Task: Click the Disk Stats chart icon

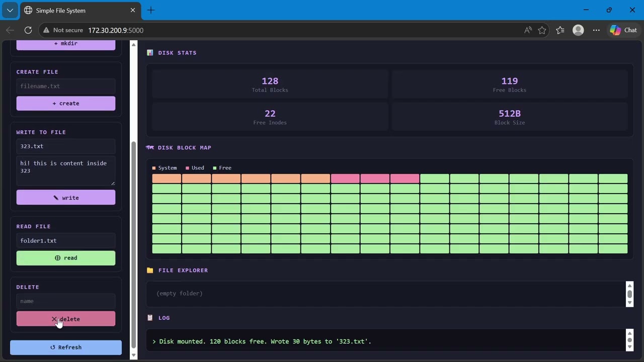Action: (150, 52)
